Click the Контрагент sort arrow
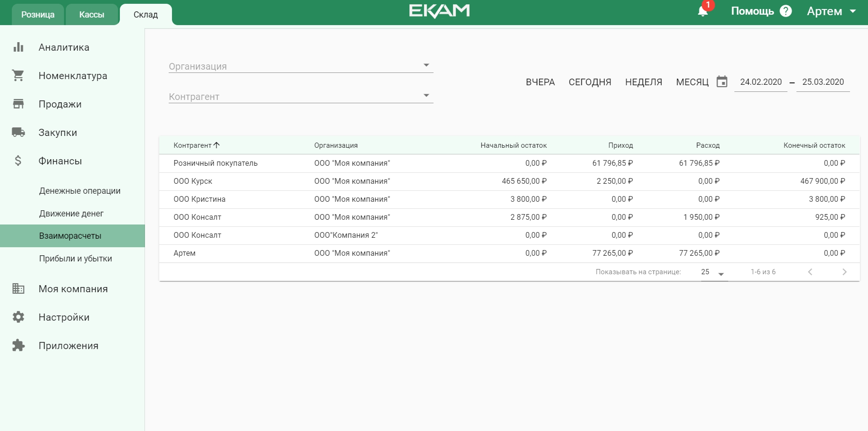 click(217, 145)
